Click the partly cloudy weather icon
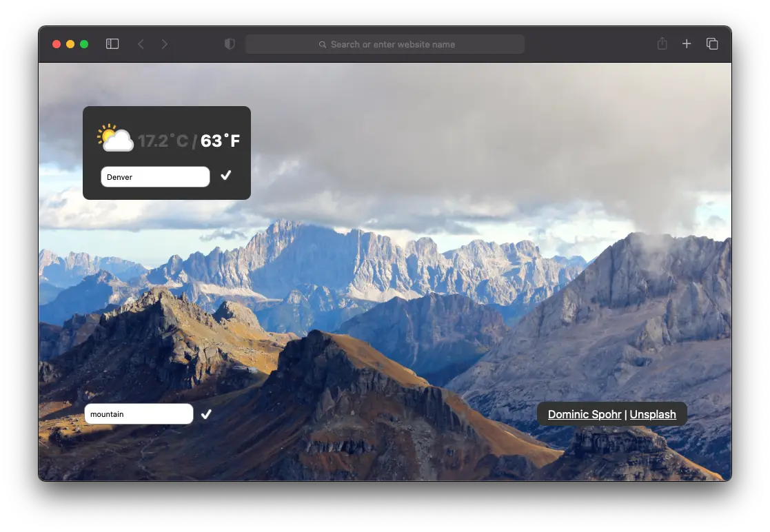Screen dimensions: 770x532 (115, 138)
